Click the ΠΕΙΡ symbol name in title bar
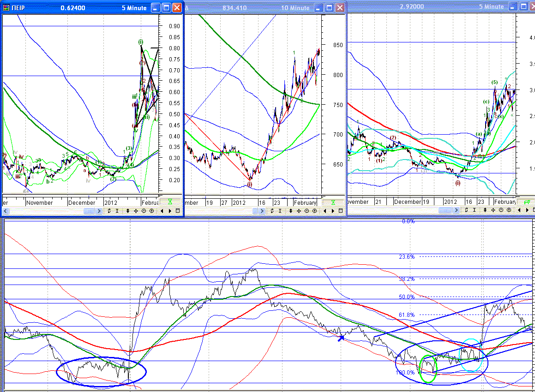 (x=18, y=8)
